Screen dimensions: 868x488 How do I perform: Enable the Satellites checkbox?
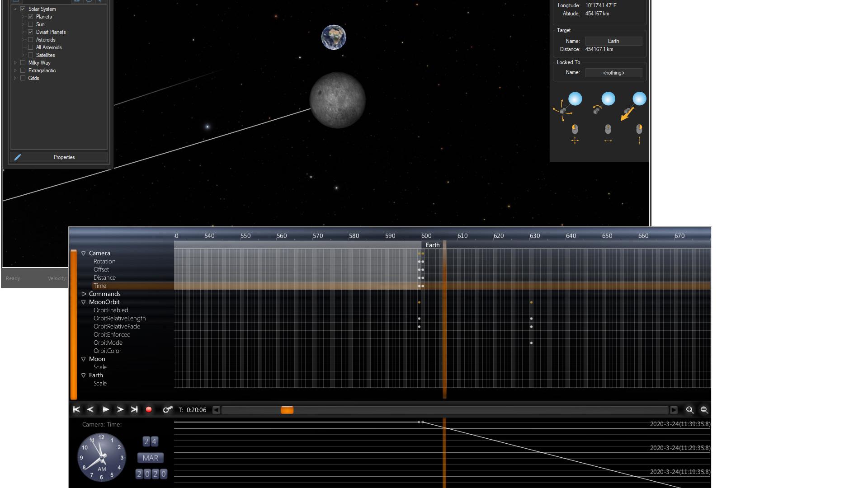coord(31,55)
